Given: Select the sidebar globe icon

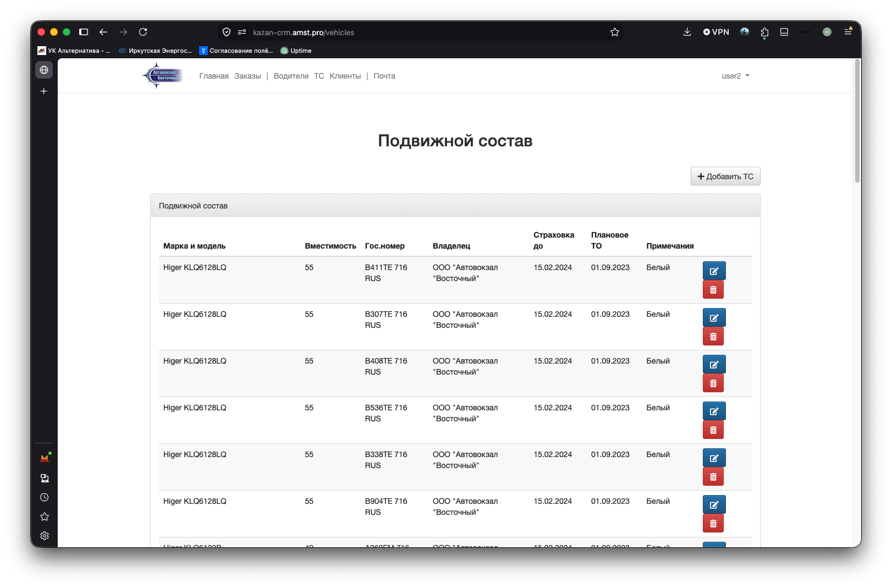Looking at the screenshot, I should point(44,70).
